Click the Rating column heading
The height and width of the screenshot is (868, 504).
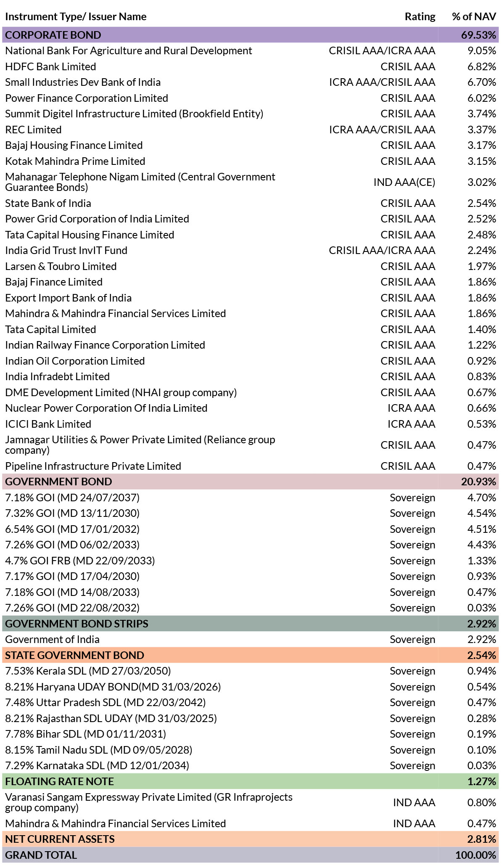[420, 17]
